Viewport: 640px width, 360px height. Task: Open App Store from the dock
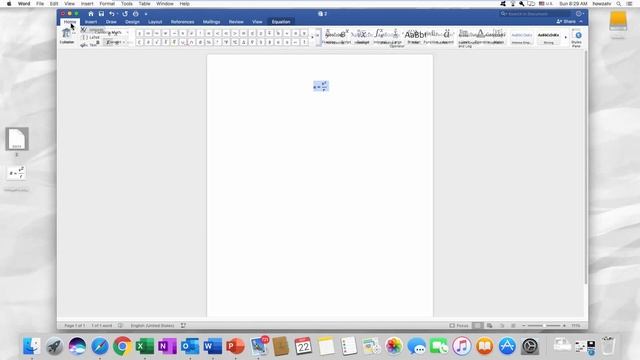click(507, 346)
